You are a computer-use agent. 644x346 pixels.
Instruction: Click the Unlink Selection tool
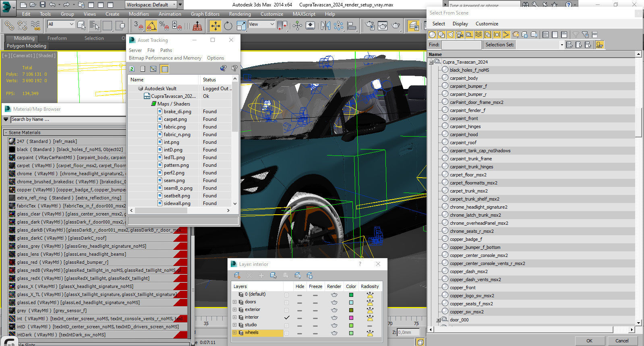pos(22,26)
